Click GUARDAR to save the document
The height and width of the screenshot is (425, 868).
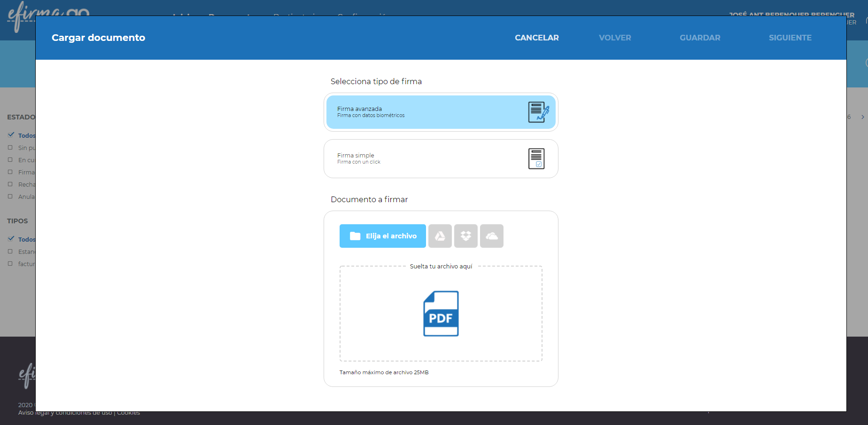700,38
